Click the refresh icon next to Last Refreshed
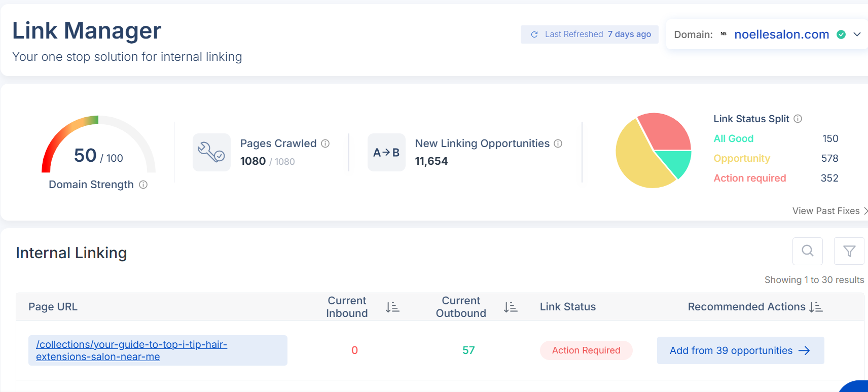 coord(534,34)
